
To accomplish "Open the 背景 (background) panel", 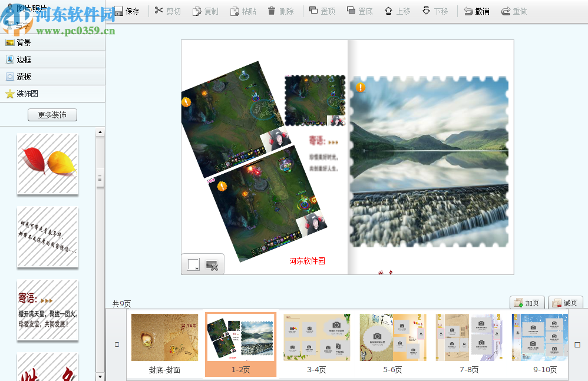I will click(x=52, y=42).
